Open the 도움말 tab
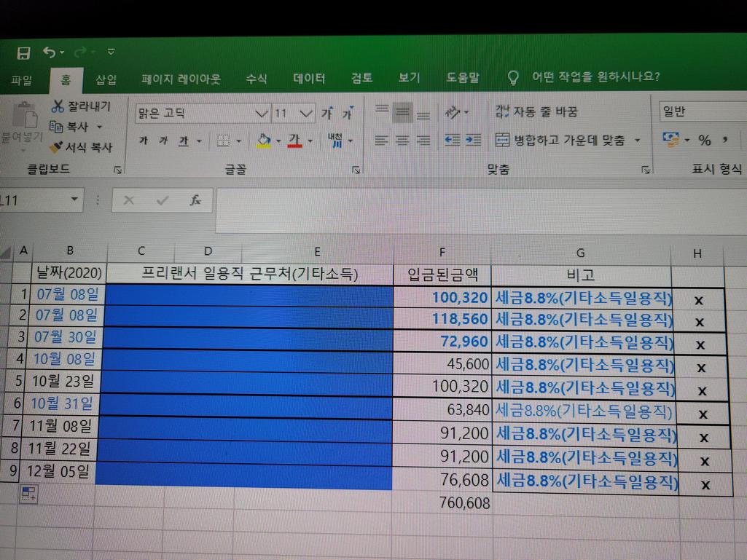Image resolution: width=747 pixels, height=560 pixels. (x=463, y=77)
